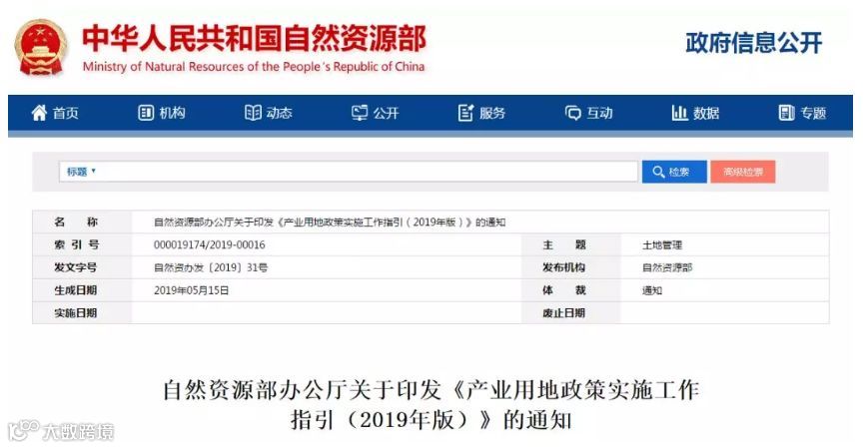
Task: Select the 自然资源部 publisher value
Action: coord(667,267)
